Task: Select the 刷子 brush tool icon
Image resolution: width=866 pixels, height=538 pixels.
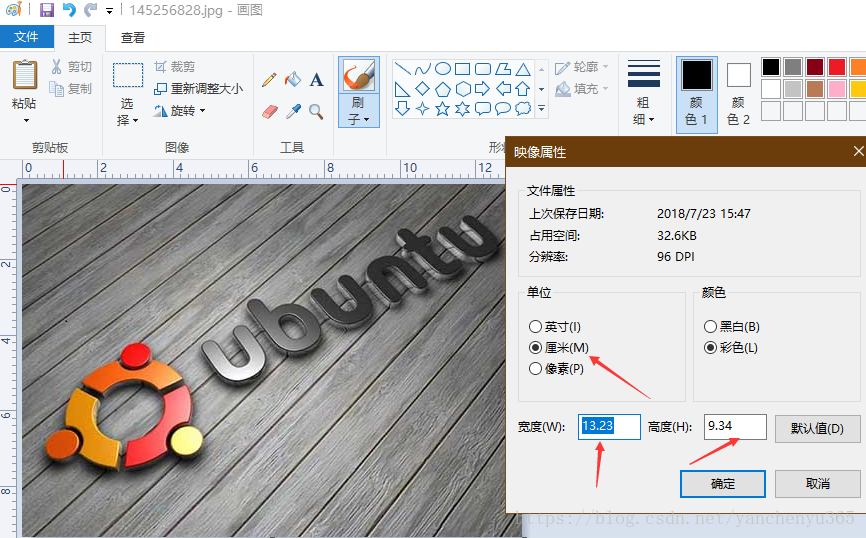Action: [x=359, y=75]
